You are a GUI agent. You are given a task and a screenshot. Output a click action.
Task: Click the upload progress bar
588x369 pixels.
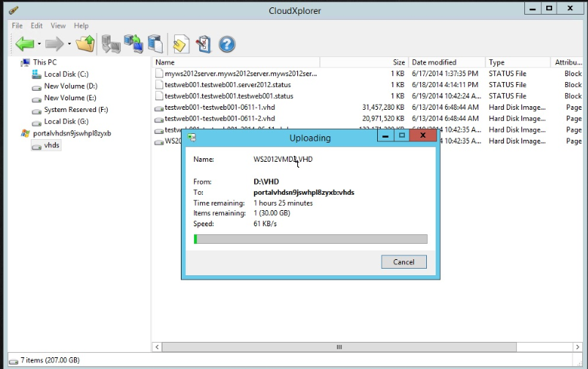point(310,239)
